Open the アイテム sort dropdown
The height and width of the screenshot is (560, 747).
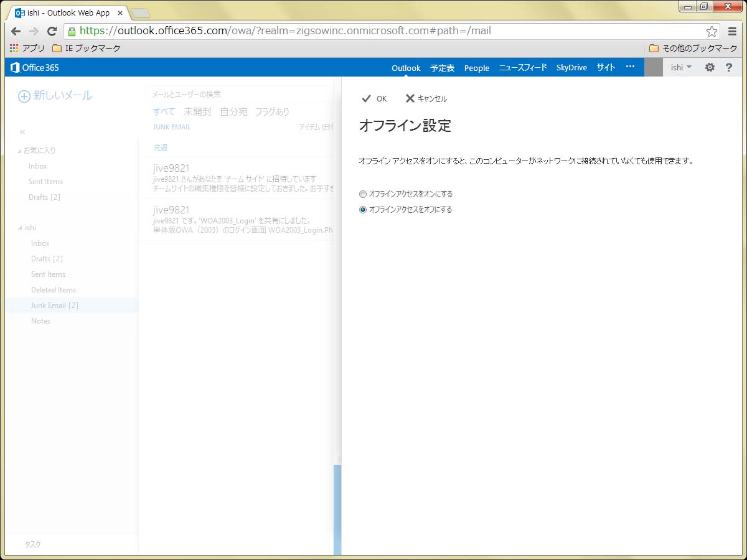316,127
